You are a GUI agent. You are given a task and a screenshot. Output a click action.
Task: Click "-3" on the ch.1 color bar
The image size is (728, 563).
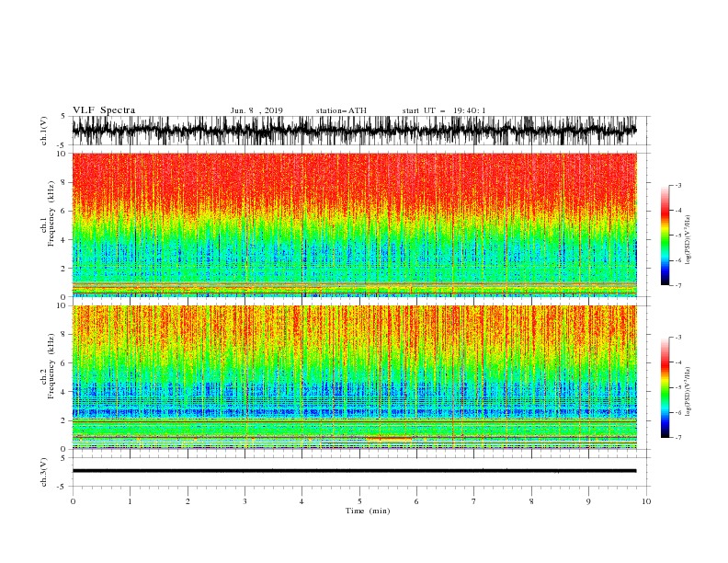pos(678,185)
